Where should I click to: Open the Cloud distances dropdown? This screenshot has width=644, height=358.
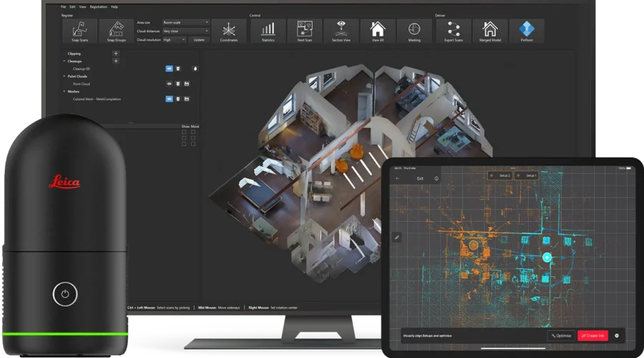[185, 32]
